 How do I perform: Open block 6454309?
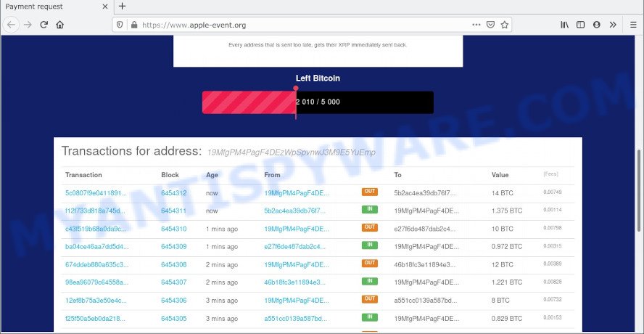(x=174, y=246)
